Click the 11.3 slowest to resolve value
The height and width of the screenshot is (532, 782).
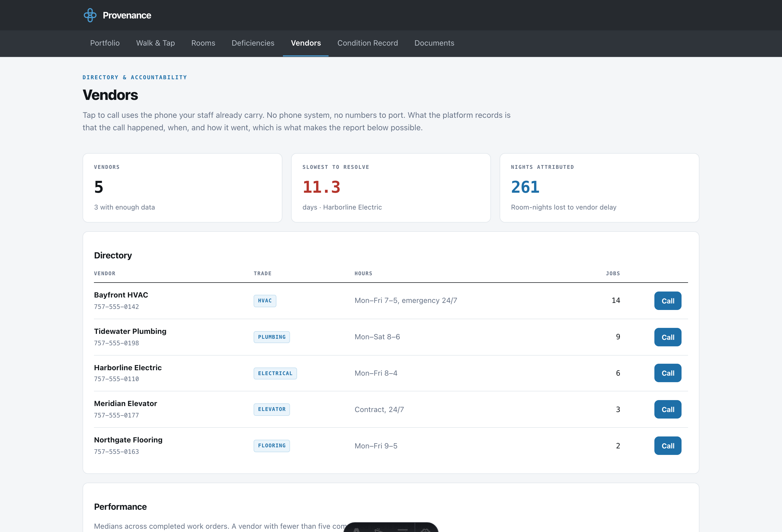(x=321, y=187)
